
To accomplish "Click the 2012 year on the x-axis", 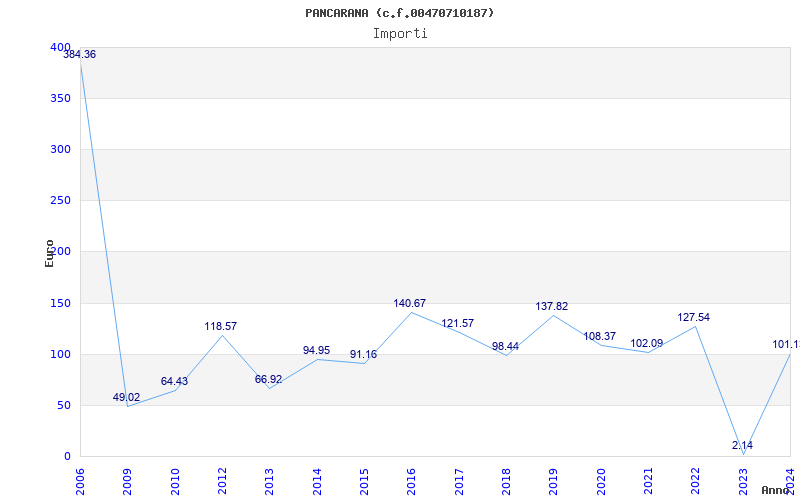I will click(222, 480).
